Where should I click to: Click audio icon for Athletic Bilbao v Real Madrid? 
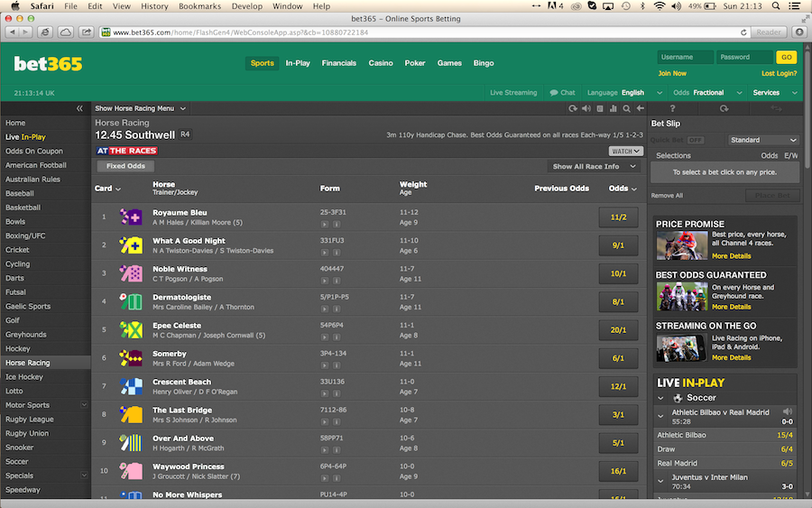[788, 411]
